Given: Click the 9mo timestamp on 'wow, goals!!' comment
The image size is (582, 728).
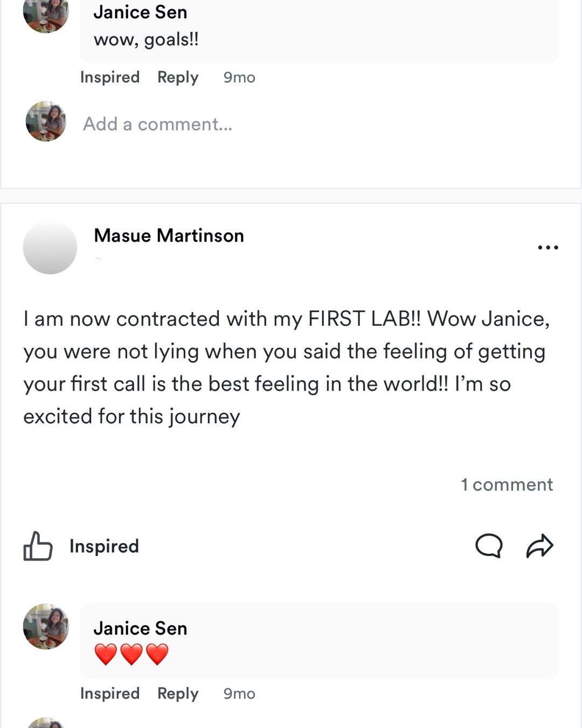Looking at the screenshot, I should tap(239, 77).
